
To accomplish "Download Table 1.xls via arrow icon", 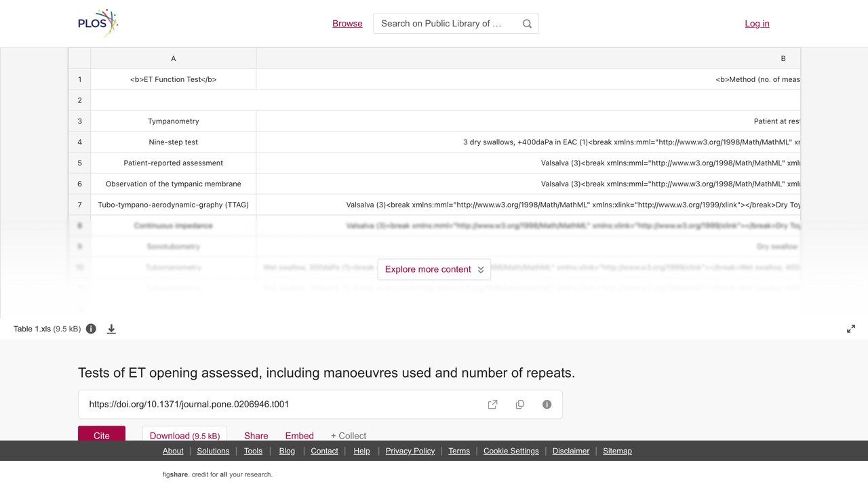I will click(x=111, y=329).
